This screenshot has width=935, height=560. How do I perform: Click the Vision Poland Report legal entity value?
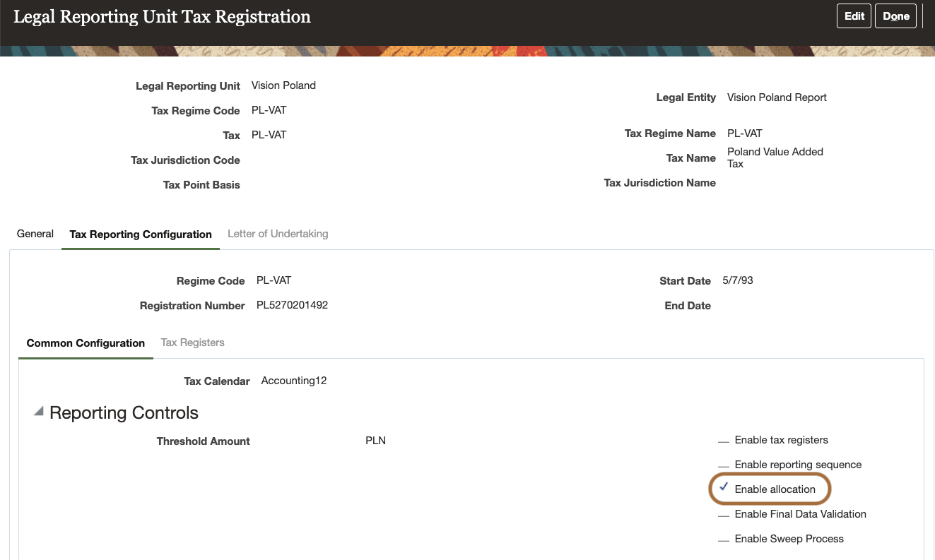[776, 97]
